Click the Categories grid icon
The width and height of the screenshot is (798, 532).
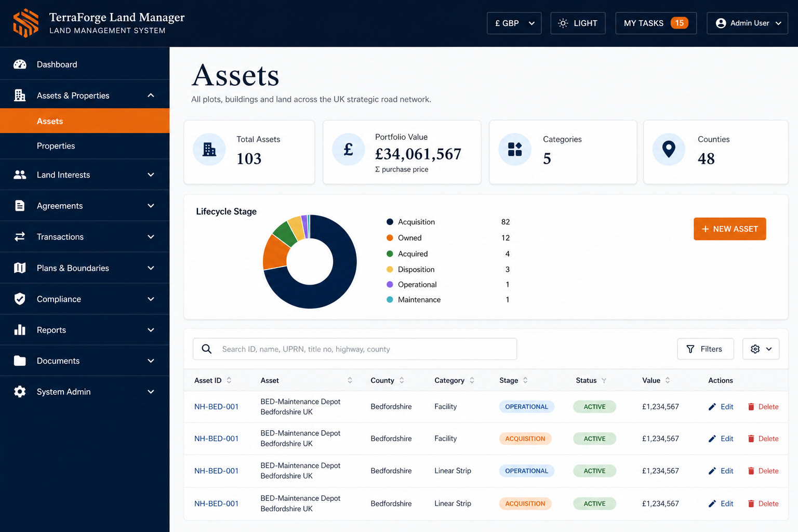pyautogui.click(x=515, y=150)
